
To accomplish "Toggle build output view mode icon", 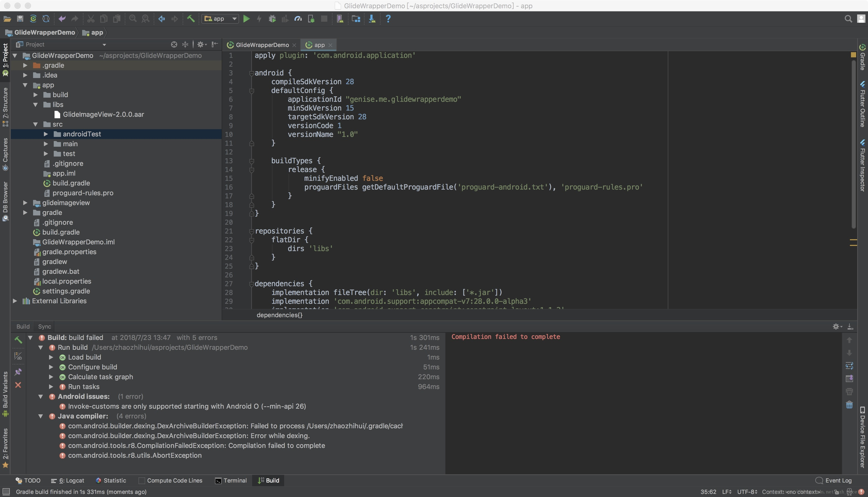I will click(x=18, y=356).
